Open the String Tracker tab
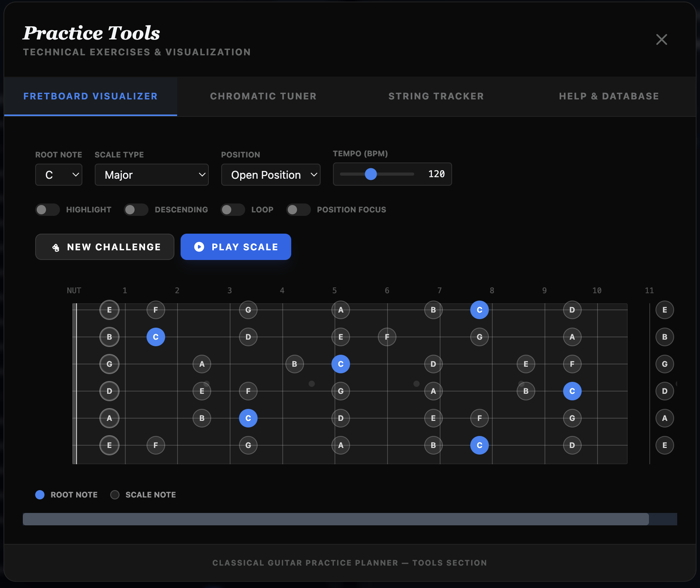Image resolution: width=700 pixels, height=588 pixels. 436,96
